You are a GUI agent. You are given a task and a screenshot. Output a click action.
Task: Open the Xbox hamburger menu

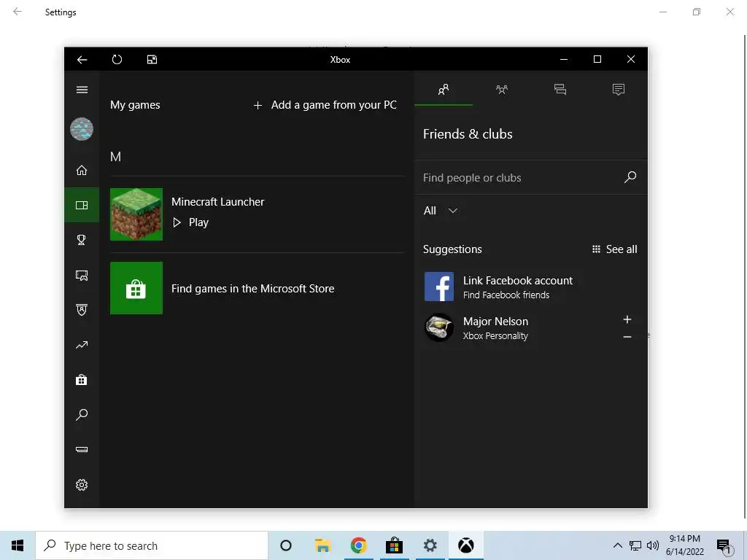click(x=82, y=90)
